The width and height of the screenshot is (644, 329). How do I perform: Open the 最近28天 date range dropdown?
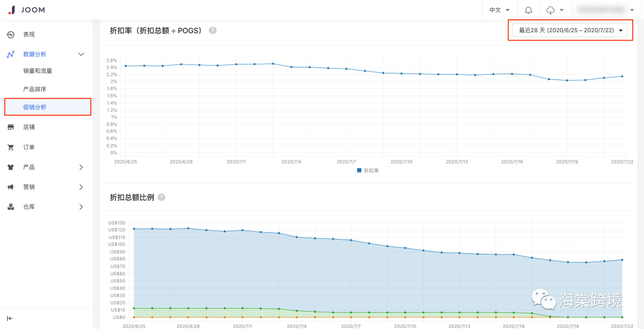[x=569, y=30]
